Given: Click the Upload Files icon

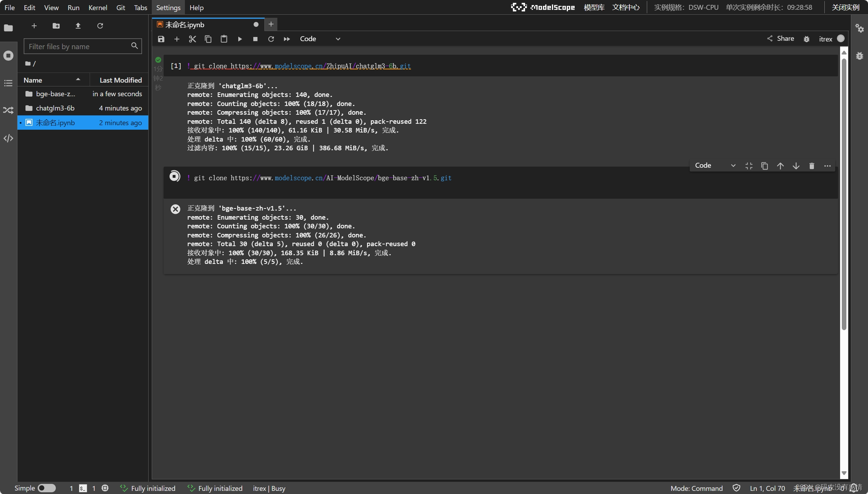Looking at the screenshot, I should (x=78, y=26).
